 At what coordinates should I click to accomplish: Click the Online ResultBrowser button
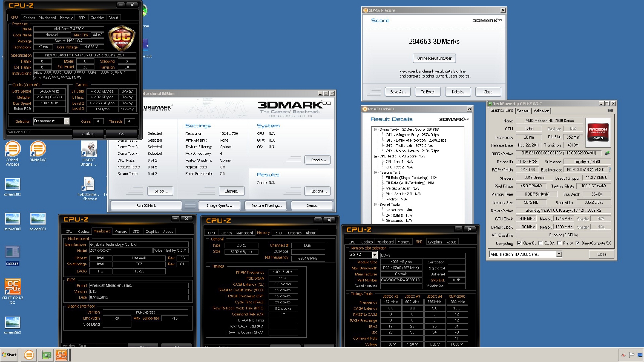[434, 58]
